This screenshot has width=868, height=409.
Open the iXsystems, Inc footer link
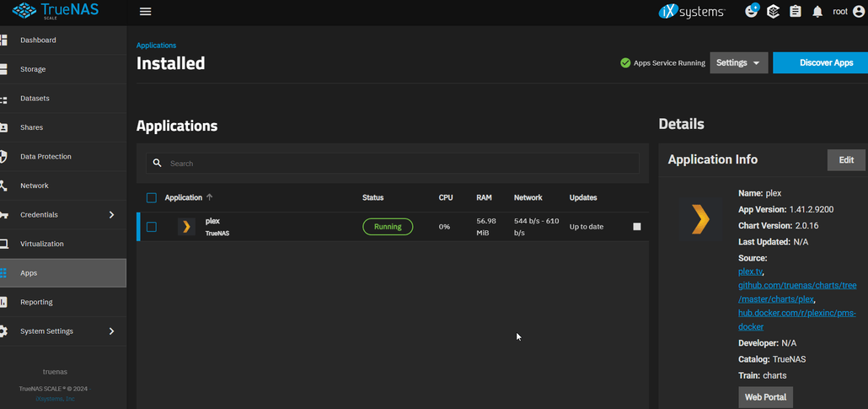click(x=56, y=399)
